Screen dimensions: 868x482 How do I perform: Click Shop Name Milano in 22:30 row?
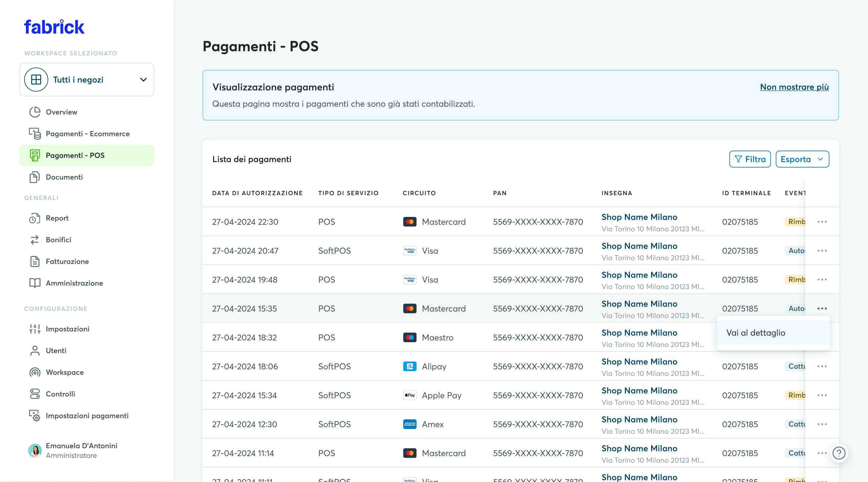coord(639,217)
